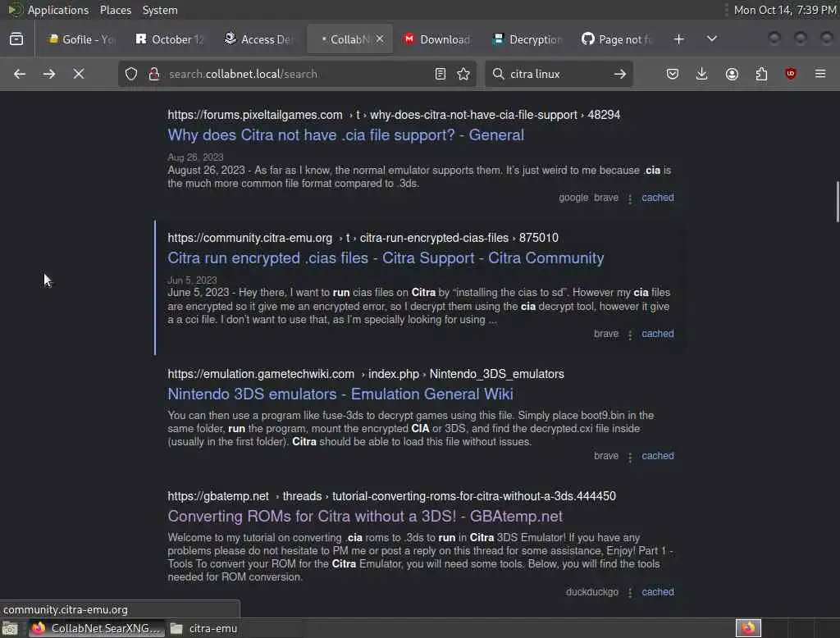
Task: Submit the citra linux search arrow
Action: point(620,74)
